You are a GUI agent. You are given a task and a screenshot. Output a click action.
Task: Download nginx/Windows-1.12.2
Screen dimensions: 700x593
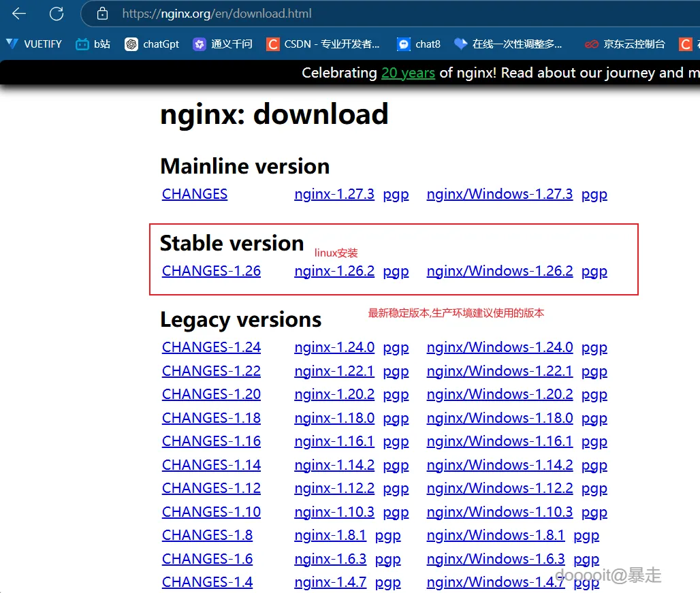pos(500,488)
